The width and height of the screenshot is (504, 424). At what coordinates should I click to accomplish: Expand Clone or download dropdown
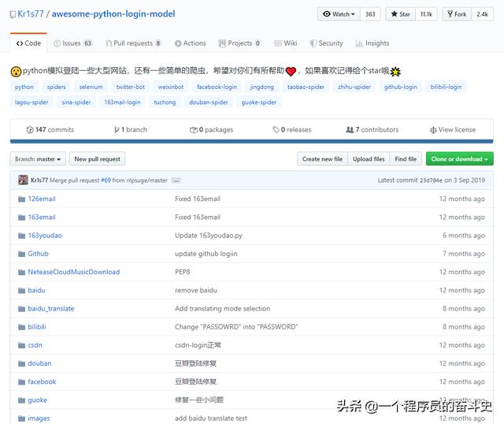459,159
